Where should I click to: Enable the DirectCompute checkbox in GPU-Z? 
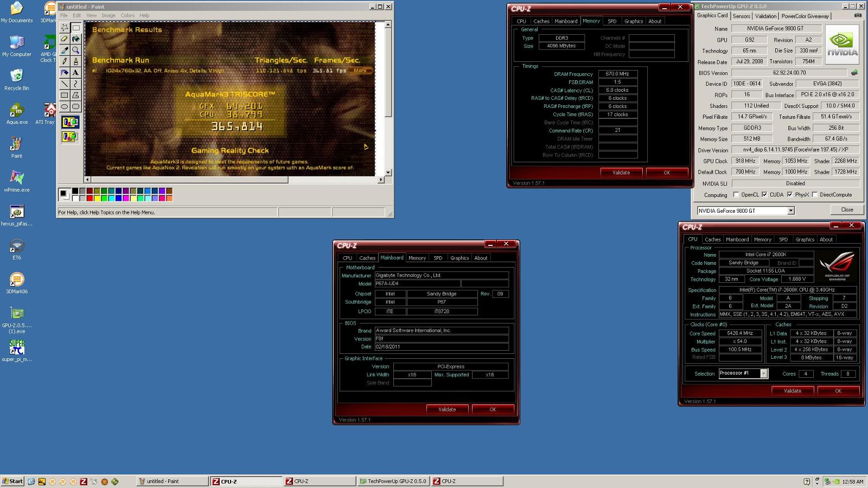tap(815, 194)
